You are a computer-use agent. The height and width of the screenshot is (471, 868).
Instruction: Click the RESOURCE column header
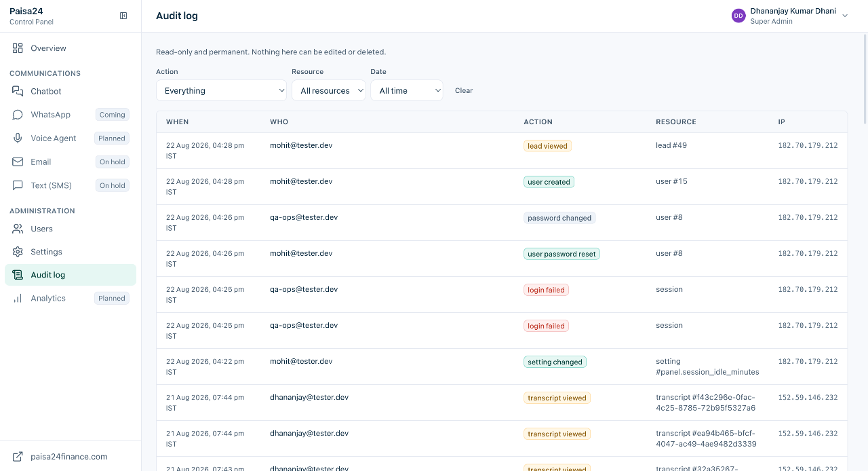(676, 122)
